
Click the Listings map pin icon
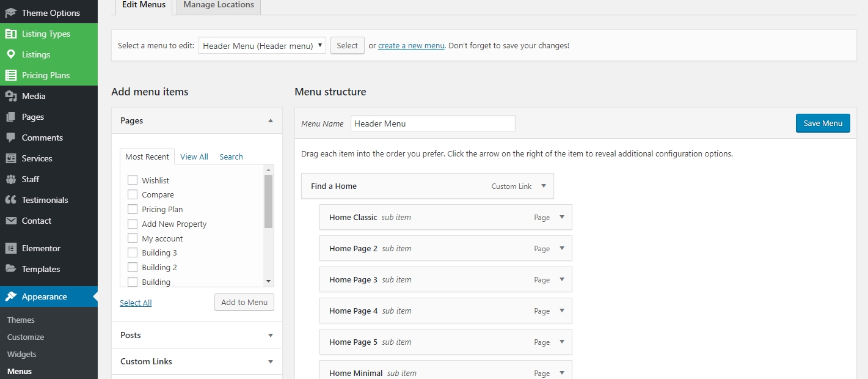click(x=10, y=54)
